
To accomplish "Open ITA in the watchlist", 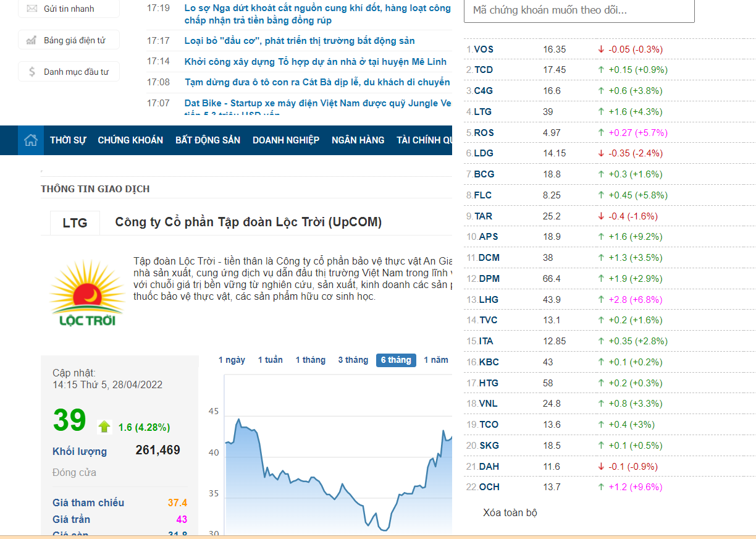I will pyautogui.click(x=486, y=341).
